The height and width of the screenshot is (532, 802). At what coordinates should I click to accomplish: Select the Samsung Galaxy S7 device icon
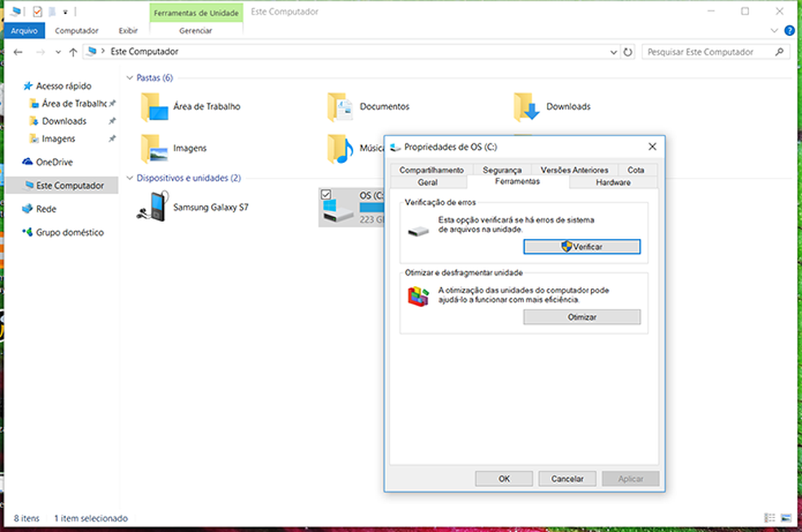coord(153,206)
